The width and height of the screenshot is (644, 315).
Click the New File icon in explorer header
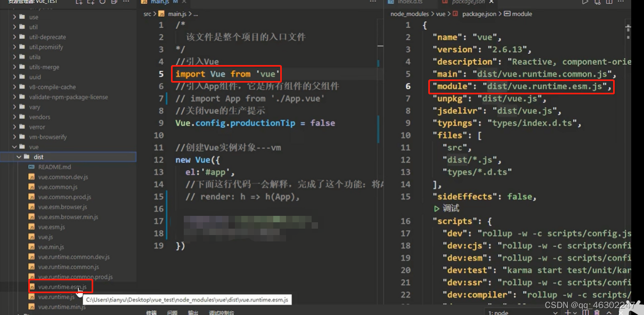79,2
